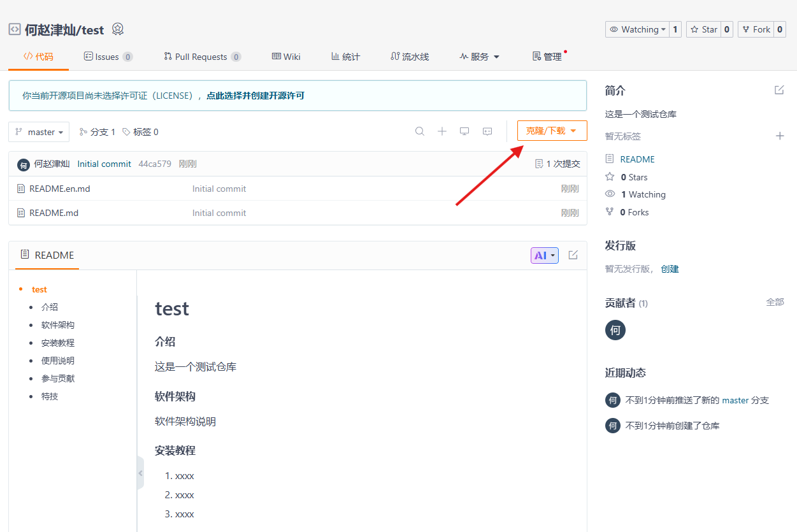Click the badge icon after the test title
Screen dimensions: 797x532
pyautogui.click(x=118, y=29)
